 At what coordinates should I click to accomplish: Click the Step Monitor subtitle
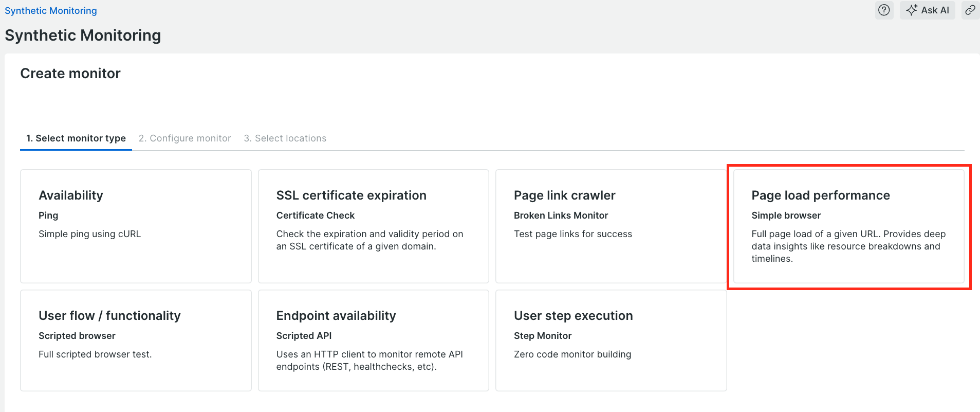coord(543,336)
